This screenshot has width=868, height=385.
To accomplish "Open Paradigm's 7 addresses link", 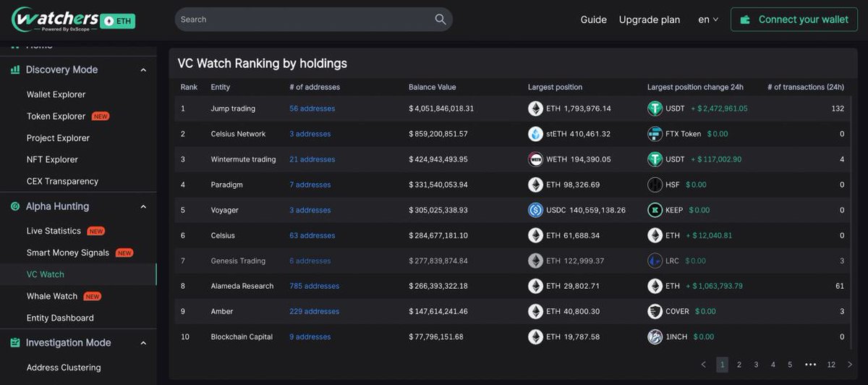I will [x=310, y=185].
